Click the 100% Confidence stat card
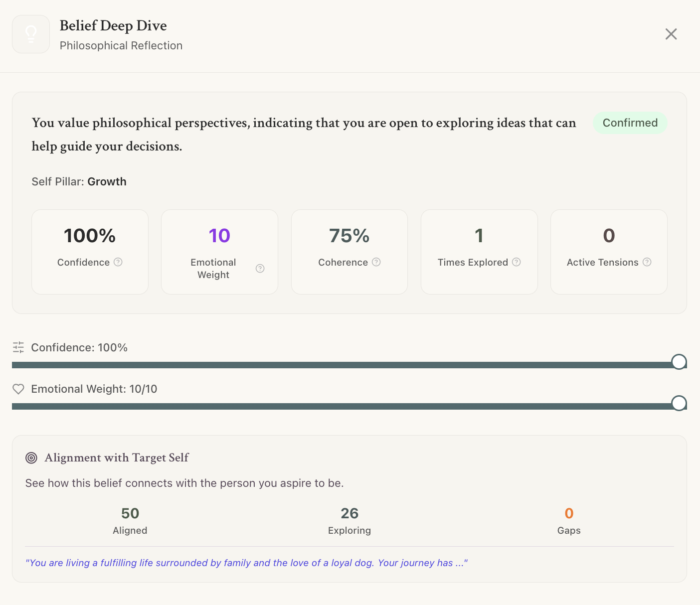 coord(90,252)
